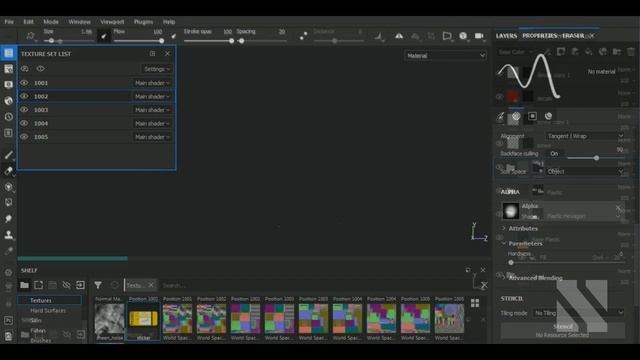640x360 pixels.
Task: Open Main shader dropdown for 1001
Action: [152, 83]
